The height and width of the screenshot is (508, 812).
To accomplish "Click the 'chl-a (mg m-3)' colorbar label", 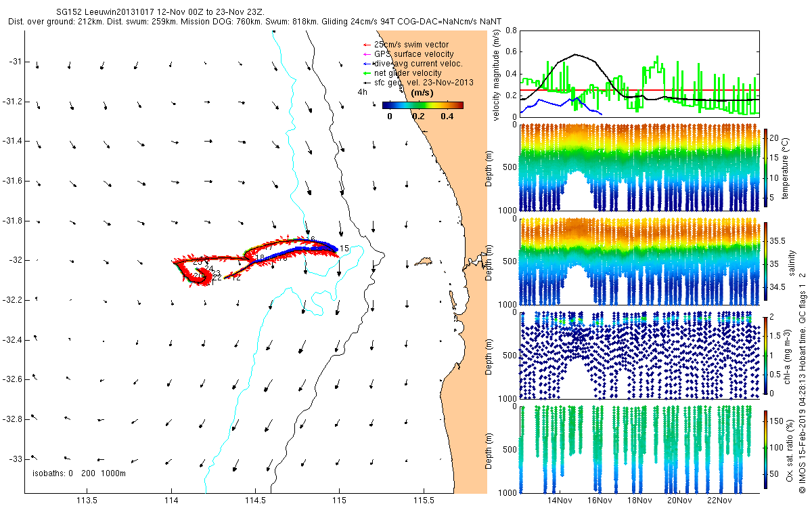I will pyautogui.click(x=787, y=356).
